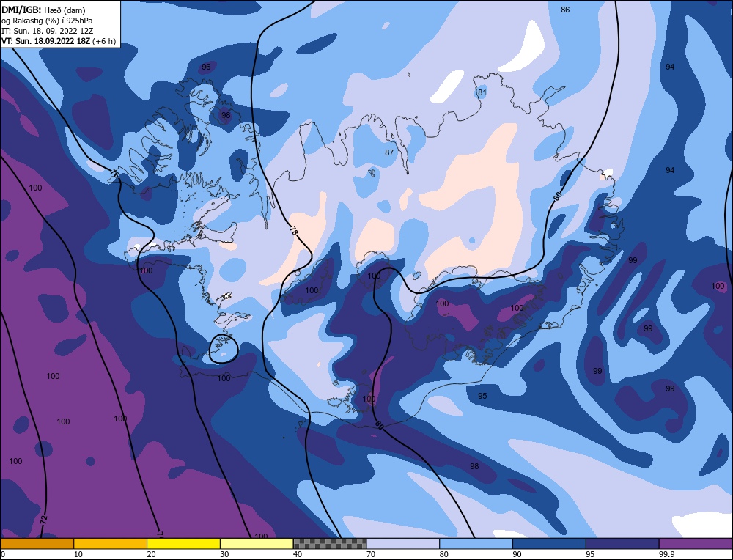733x560 pixels.
Task: Click the legend tick label '99.9'
Action: 666,554
